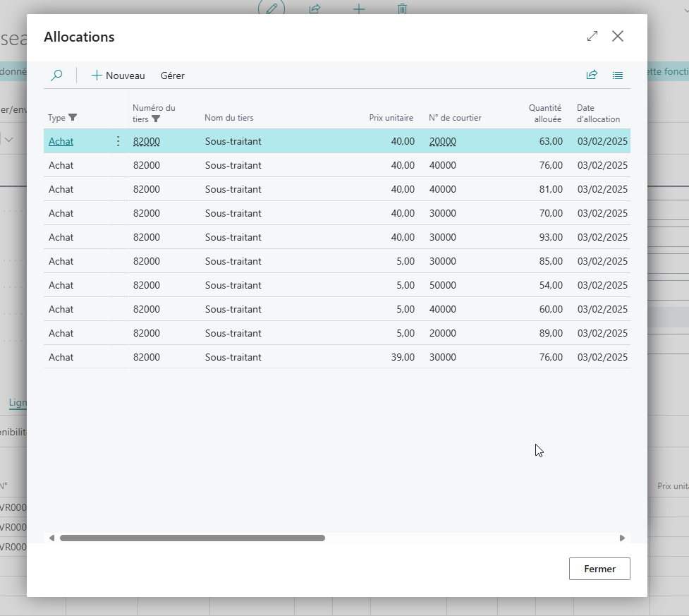Sort by the Nom du tiers column header

(229, 118)
